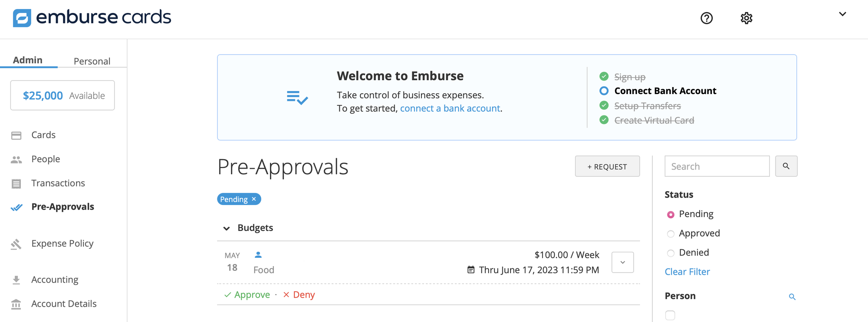
Task: Click the connect a bank account link
Action: 450,108
